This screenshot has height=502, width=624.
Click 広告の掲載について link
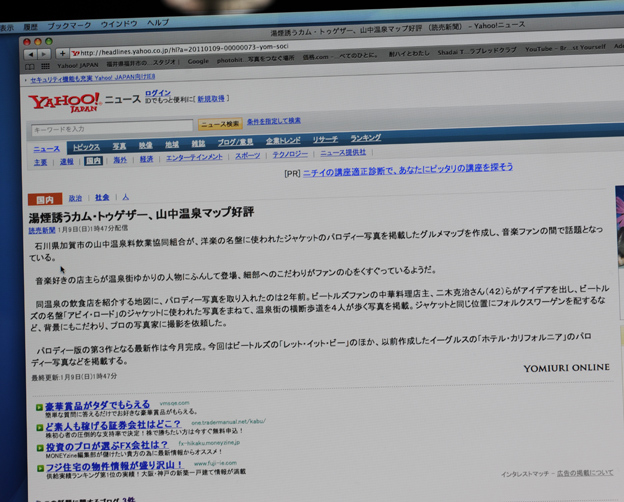point(585,473)
